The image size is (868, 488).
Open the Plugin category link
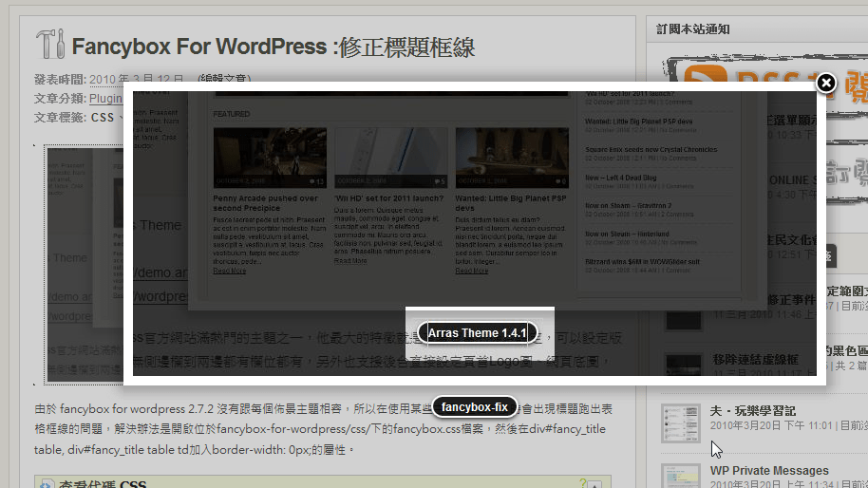click(105, 99)
